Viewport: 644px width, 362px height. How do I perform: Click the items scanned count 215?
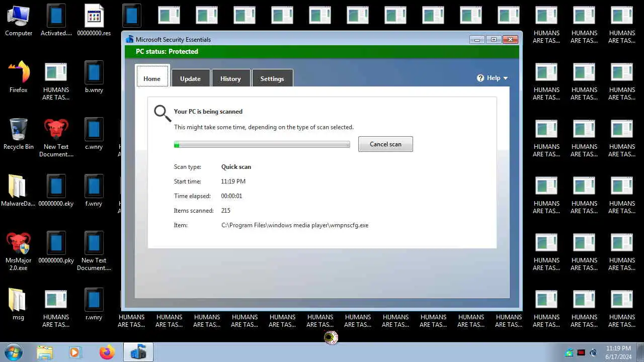point(225,211)
